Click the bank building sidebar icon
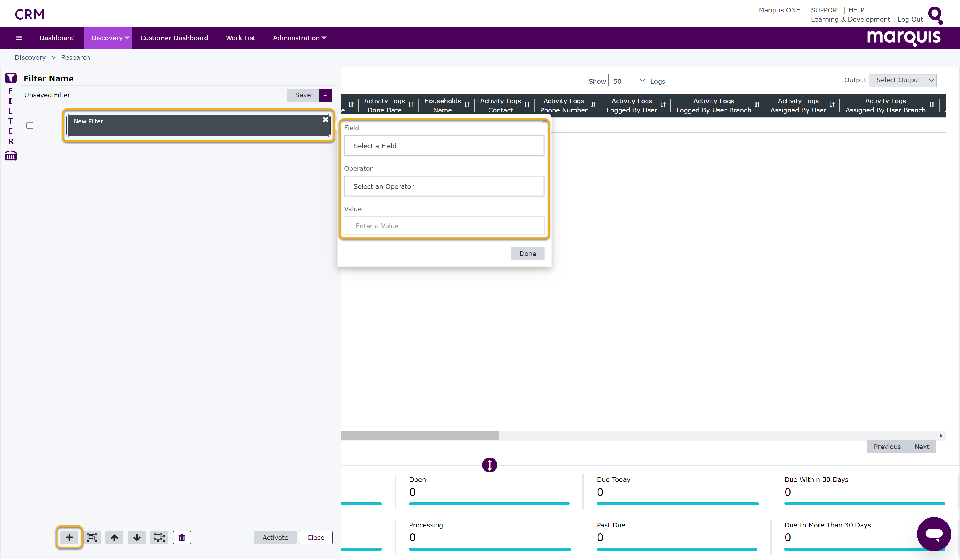The height and width of the screenshot is (560, 960). 11,156
